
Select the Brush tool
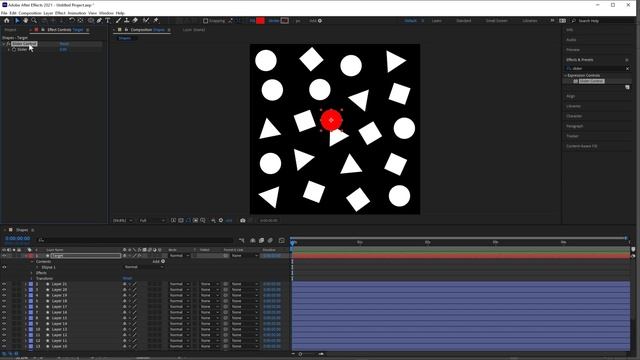(x=118, y=20)
